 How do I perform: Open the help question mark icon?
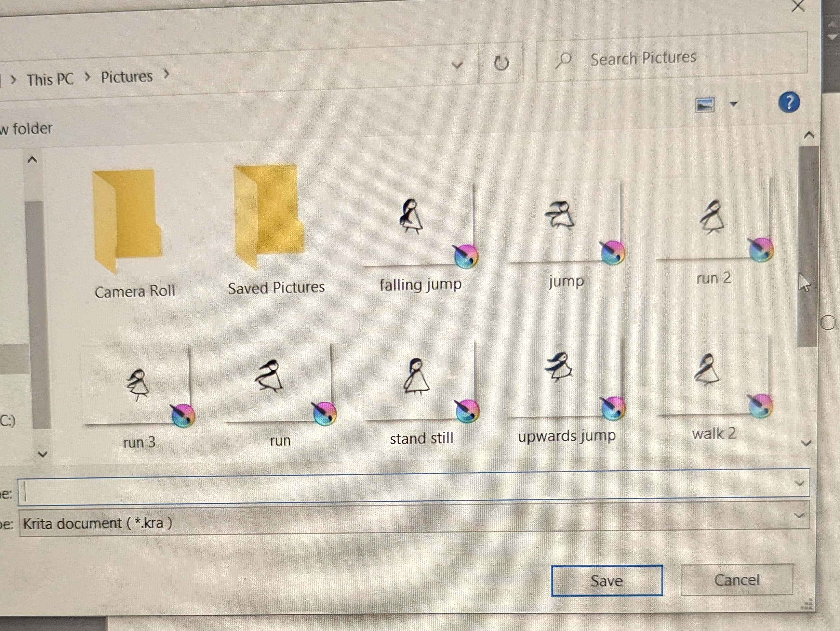point(789,103)
